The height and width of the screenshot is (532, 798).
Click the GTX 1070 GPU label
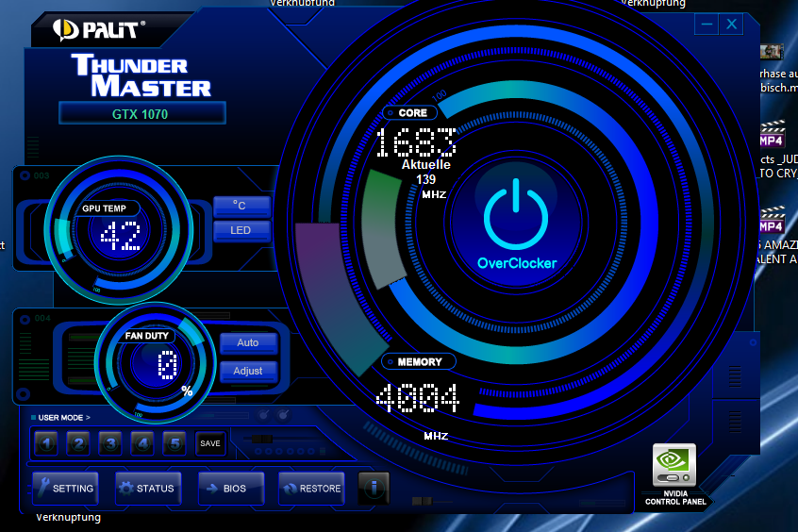click(142, 113)
